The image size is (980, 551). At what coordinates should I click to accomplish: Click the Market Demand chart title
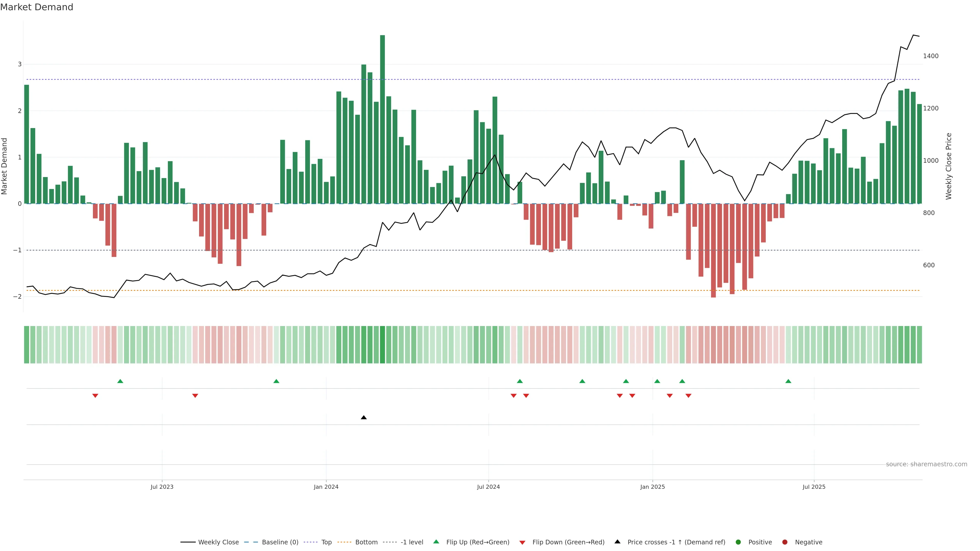click(36, 7)
